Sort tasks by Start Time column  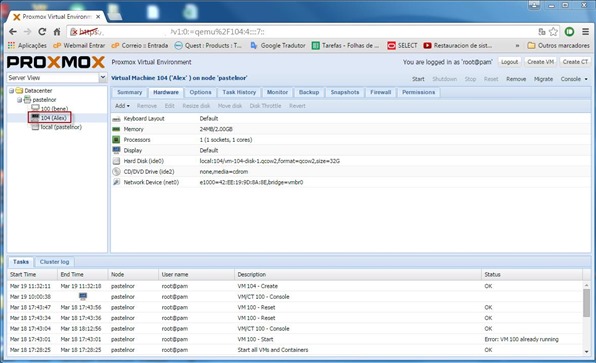click(32, 274)
